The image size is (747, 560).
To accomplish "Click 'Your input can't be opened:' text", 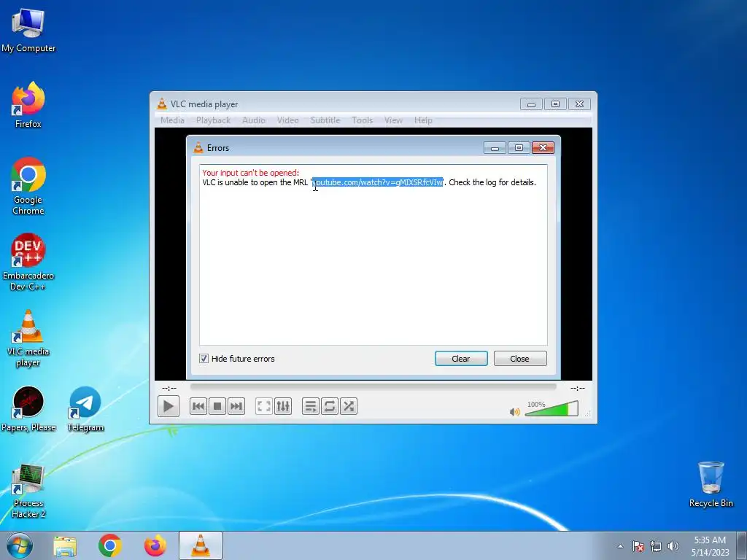I will coord(251,173).
